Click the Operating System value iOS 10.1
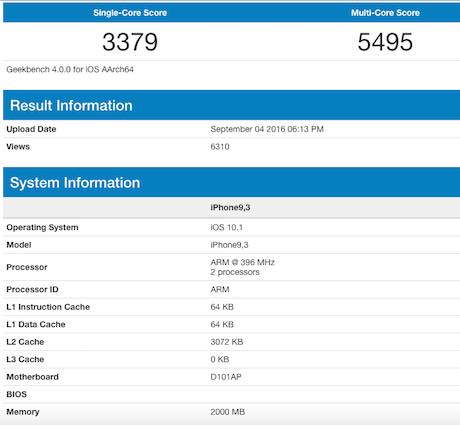This screenshot has height=425, width=460. pos(226,227)
